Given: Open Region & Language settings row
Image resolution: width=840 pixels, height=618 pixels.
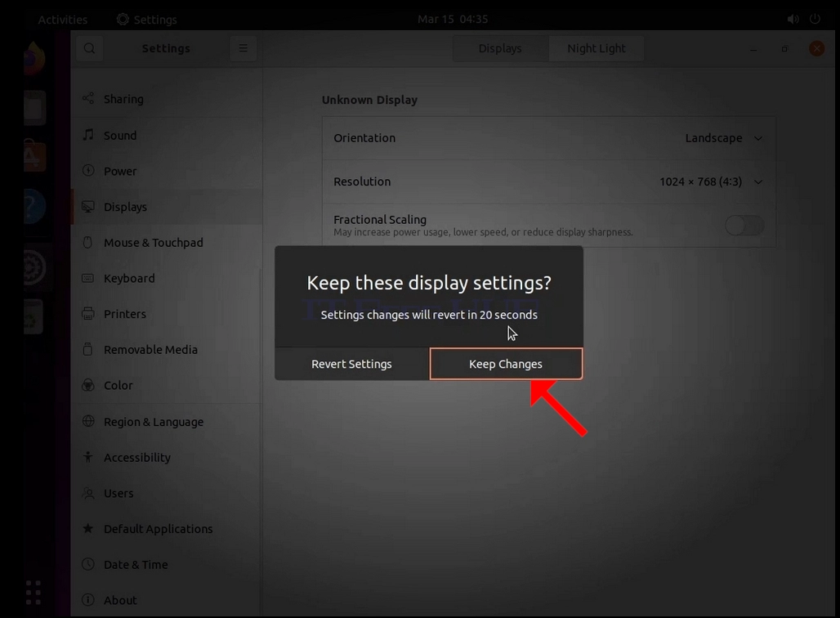Looking at the screenshot, I should (166, 422).
